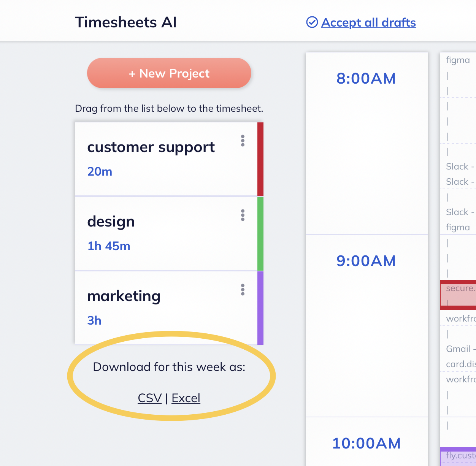Image resolution: width=476 pixels, height=466 pixels.
Task: Click the Accept all drafts link
Action: (x=368, y=22)
